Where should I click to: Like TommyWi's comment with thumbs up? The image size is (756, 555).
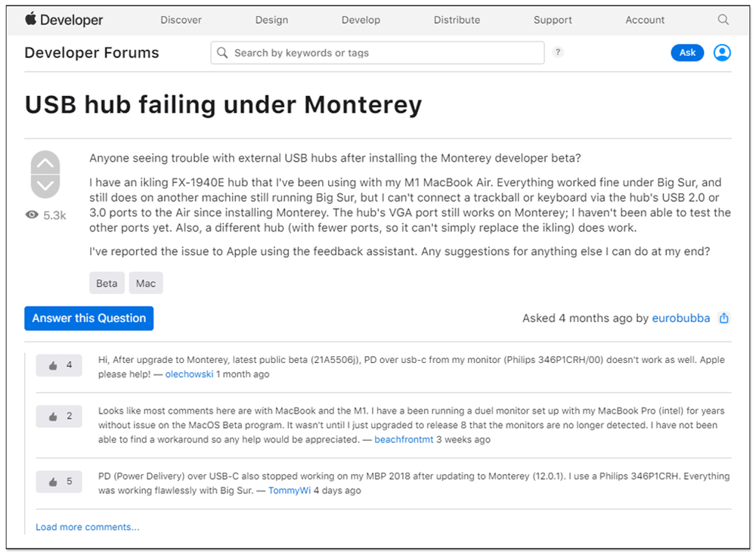(59, 481)
